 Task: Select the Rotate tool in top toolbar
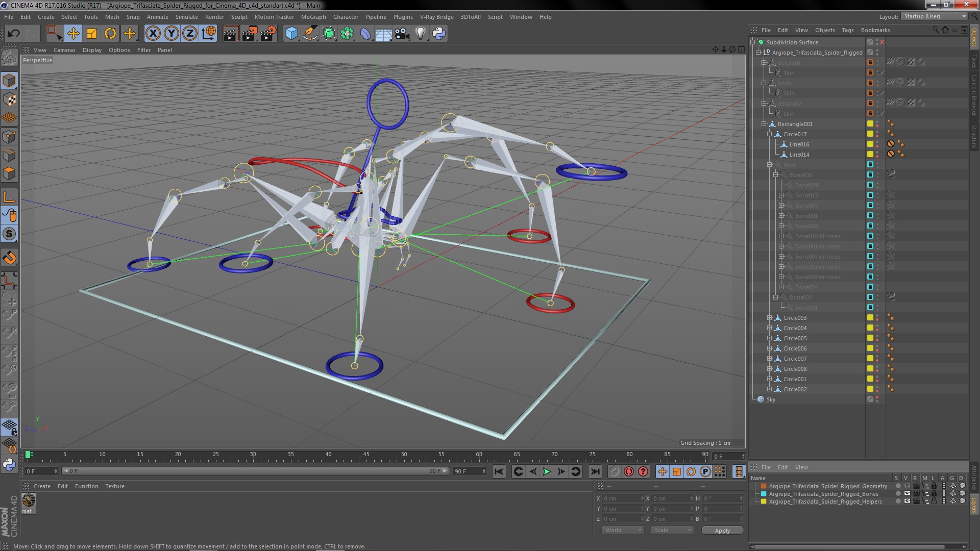click(110, 34)
